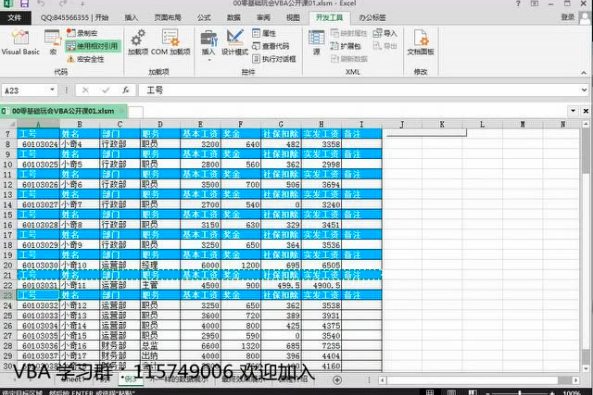The height and width of the screenshot is (395, 593).
Task: Open the document tab list dropdown arrow
Action: [x=573, y=111]
